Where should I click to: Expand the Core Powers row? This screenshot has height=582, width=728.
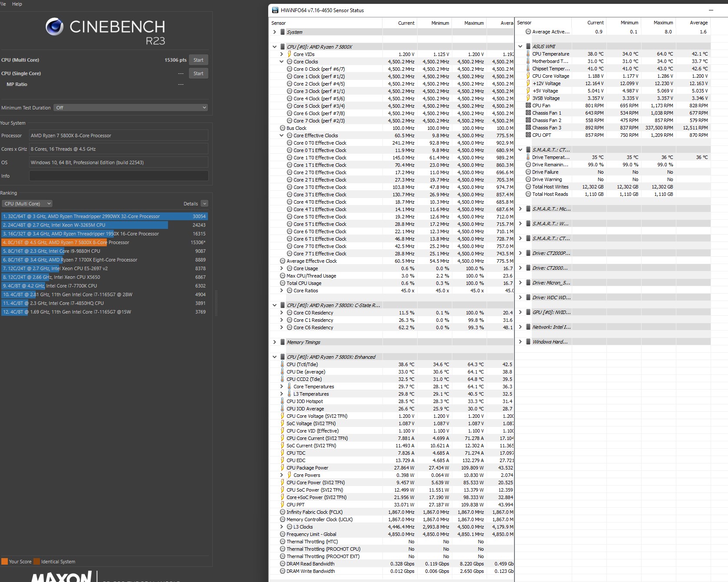click(281, 475)
